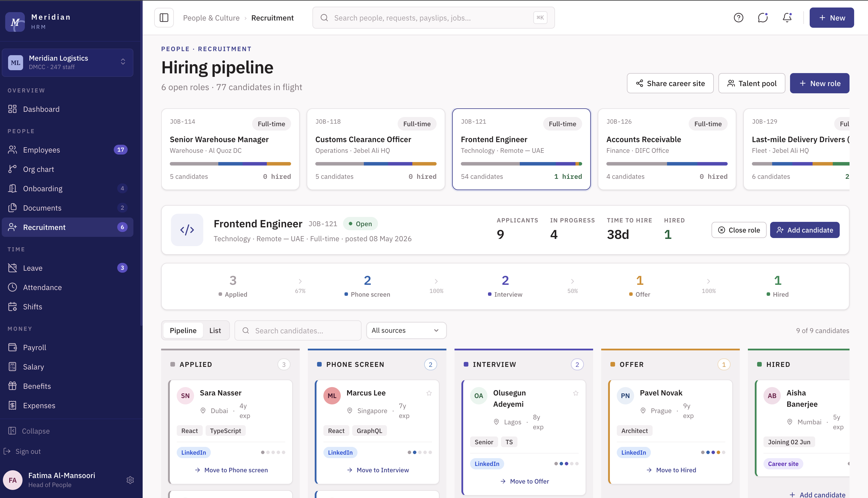Click the Olusegun Adeyemi OA avatar
Image resolution: width=868 pixels, height=498 pixels.
click(479, 396)
